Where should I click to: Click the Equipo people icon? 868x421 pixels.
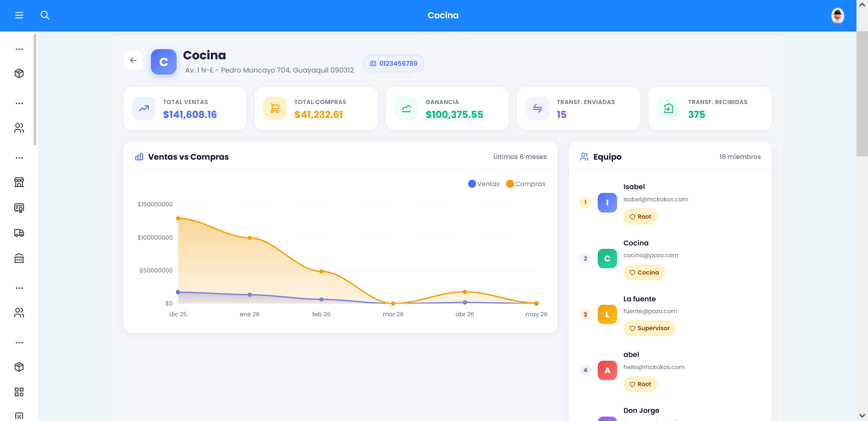(584, 157)
